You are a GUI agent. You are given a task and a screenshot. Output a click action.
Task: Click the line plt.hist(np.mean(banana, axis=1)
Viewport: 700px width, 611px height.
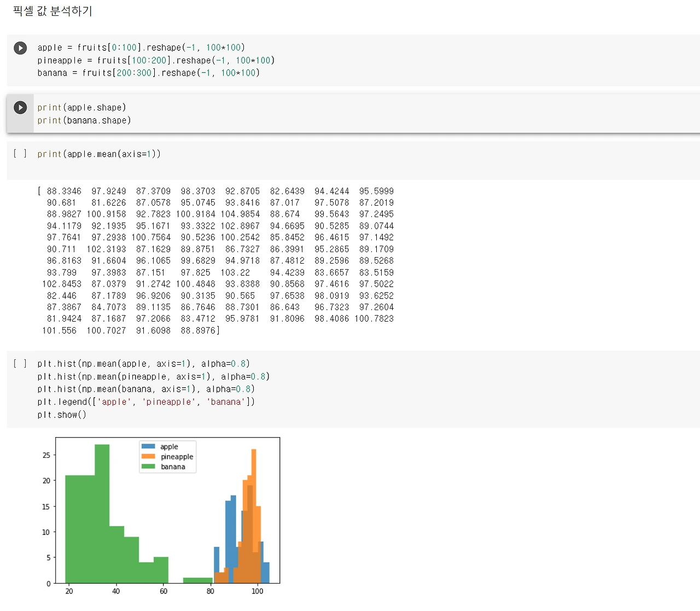146,389
